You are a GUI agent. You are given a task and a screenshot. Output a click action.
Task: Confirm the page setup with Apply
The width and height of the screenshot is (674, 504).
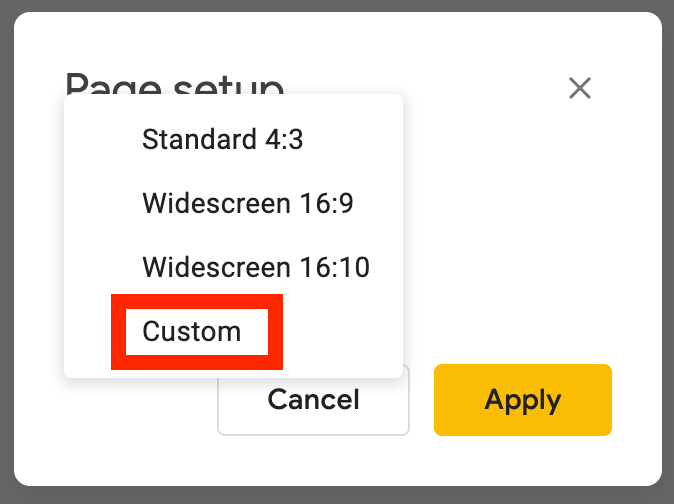tap(522, 400)
